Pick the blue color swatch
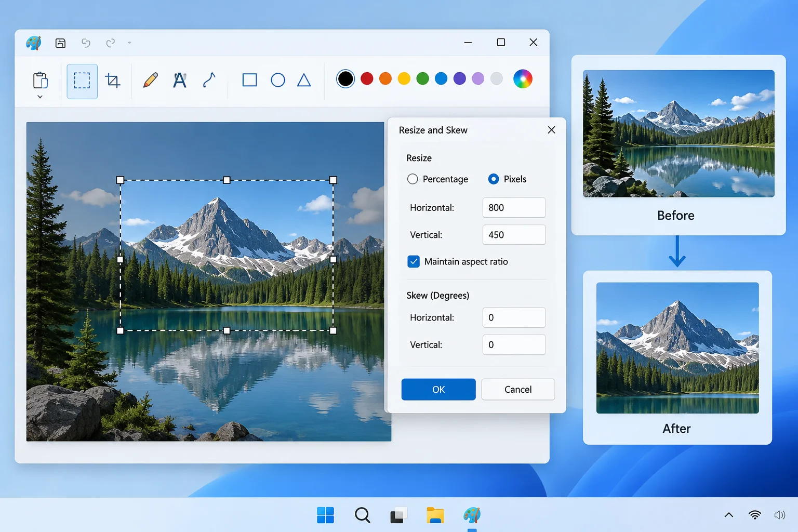This screenshot has height=532, width=798. (441, 78)
